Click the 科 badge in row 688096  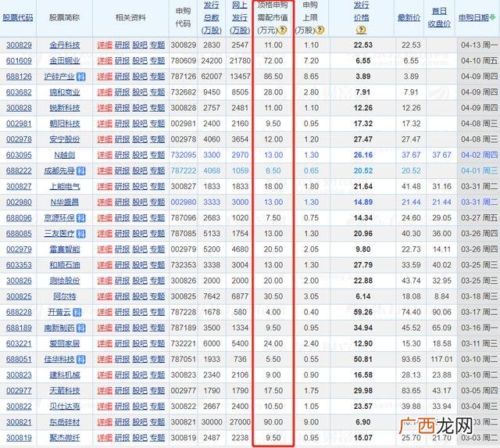click(81, 218)
